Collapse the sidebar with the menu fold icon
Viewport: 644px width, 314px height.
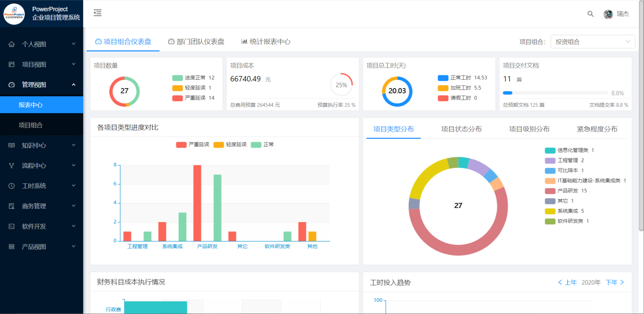click(98, 13)
